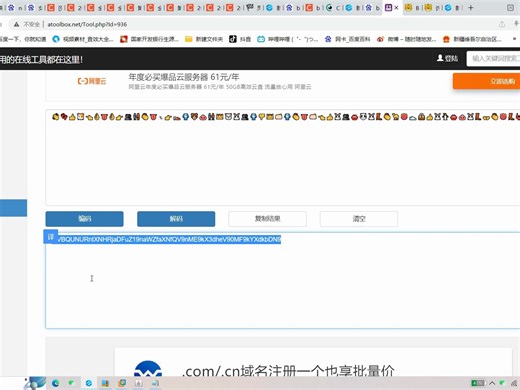Image resolution: width=520 pixels, height=390 pixels.
Task: Close the active browser tab
Action: click(x=396, y=8)
